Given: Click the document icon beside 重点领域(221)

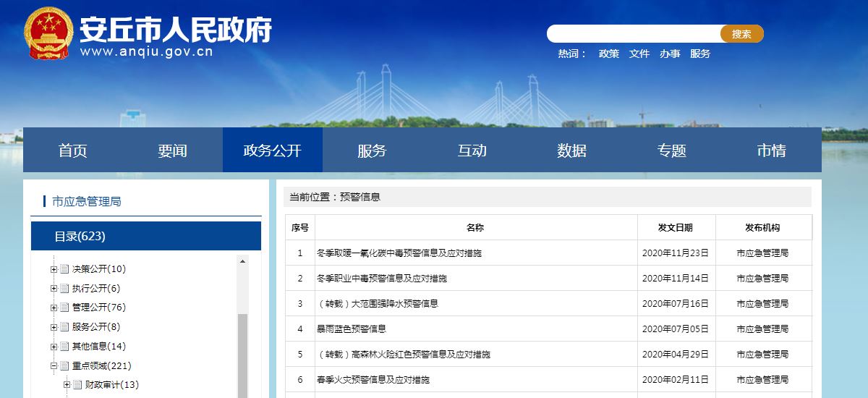Looking at the screenshot, I should (64, 366).
